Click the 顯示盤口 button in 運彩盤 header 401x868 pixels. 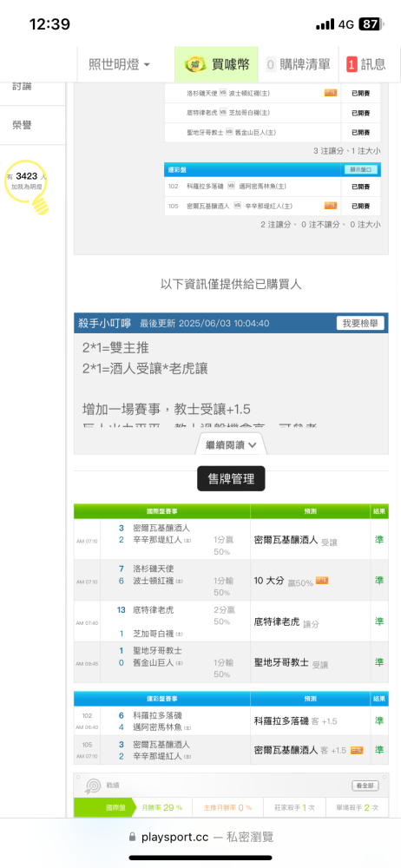tap(361, 169)
